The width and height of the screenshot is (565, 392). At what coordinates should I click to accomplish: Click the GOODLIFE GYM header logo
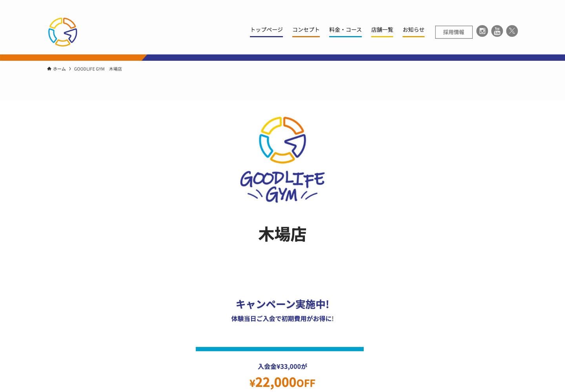tap(63, 32)
